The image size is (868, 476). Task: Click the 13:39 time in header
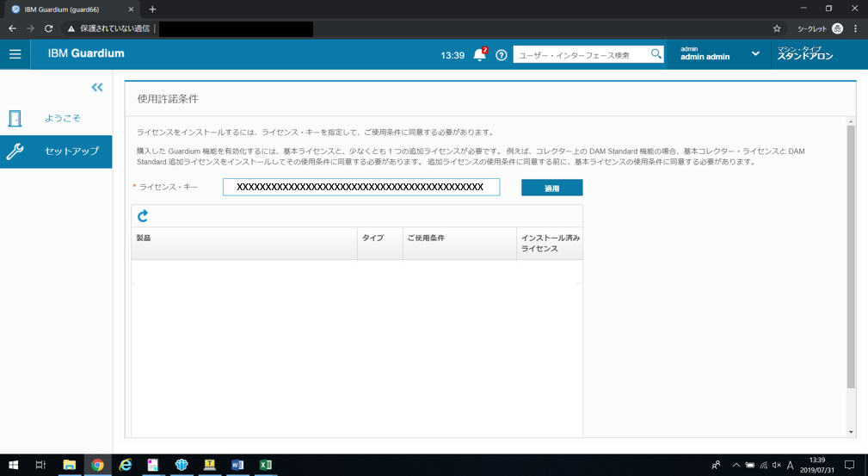click(x=452, y=55)
